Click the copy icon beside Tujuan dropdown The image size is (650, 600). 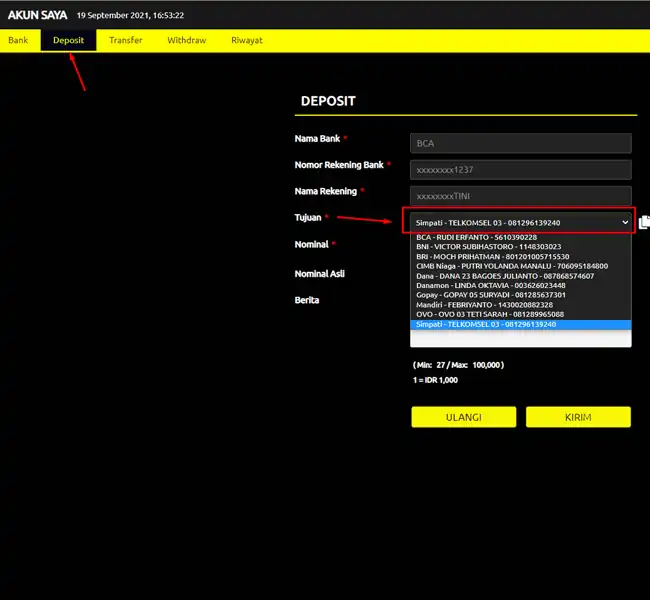tap(644, 222)
